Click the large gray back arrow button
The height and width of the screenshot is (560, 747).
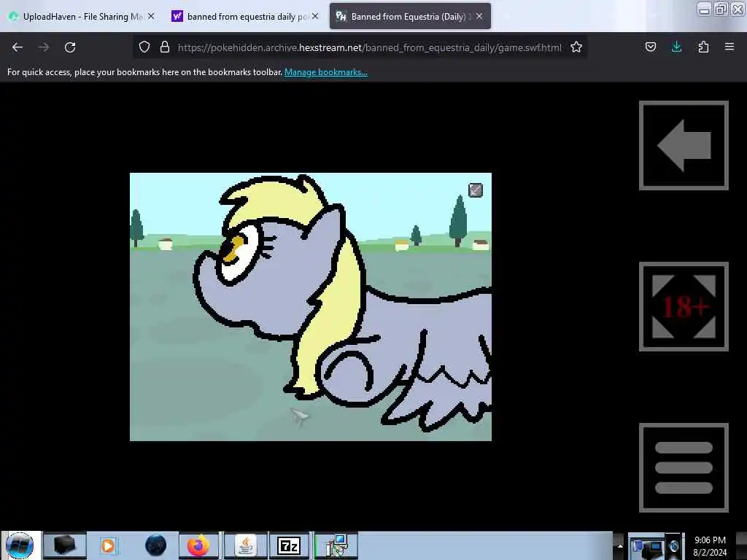684,145
